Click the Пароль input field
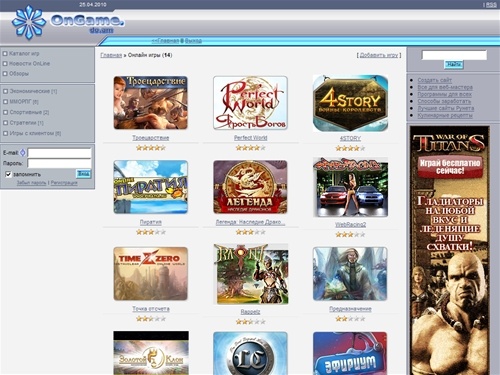 [59, 163]
